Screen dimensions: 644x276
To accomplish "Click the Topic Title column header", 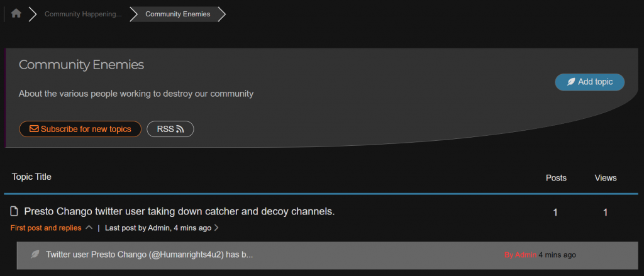I will pyautogui.click(x=31, y=177).
